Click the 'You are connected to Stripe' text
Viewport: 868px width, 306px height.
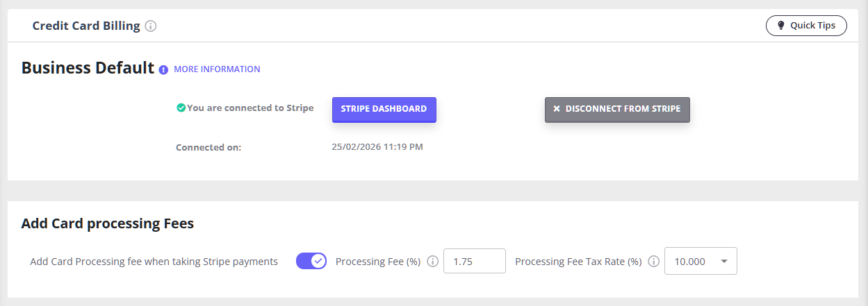click(x=250, y=108)
